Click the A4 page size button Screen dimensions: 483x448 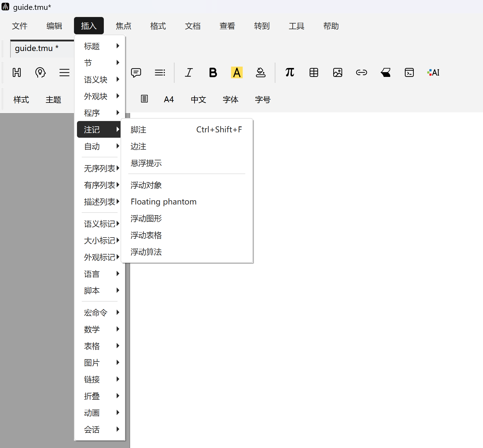pos(169,100)
